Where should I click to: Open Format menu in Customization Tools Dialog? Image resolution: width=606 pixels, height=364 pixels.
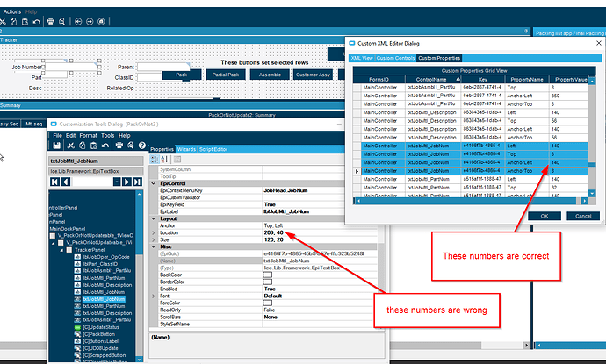click(88, 135)
